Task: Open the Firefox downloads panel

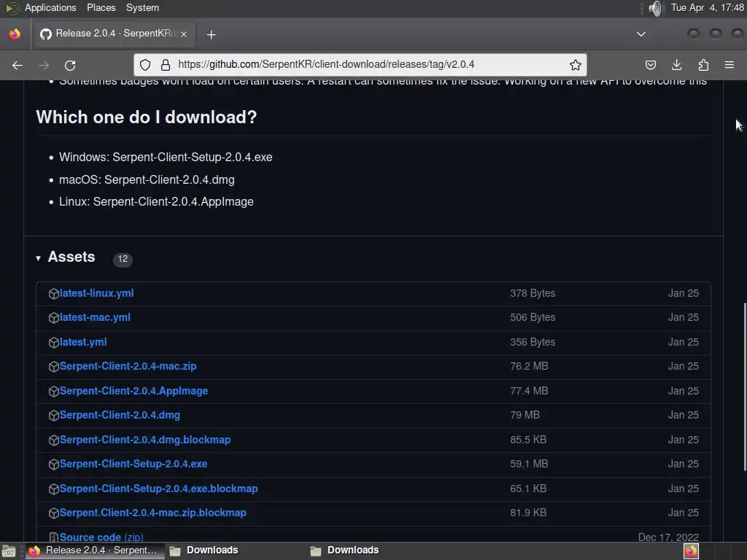Action: [676, 65]
